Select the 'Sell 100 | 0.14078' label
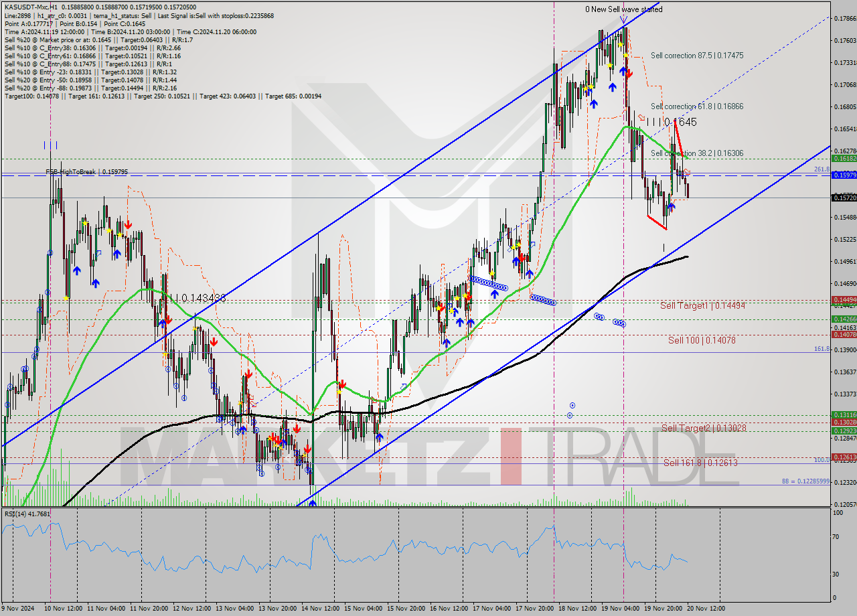 coord(702,340)
